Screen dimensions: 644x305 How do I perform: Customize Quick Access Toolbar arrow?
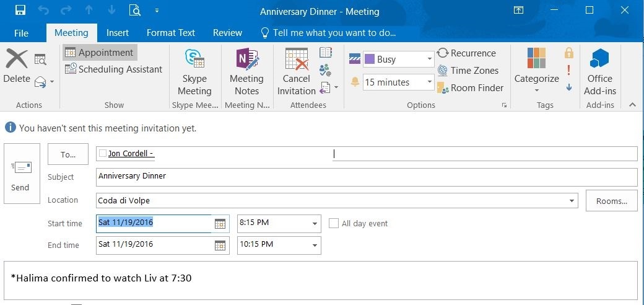[157, 11]
